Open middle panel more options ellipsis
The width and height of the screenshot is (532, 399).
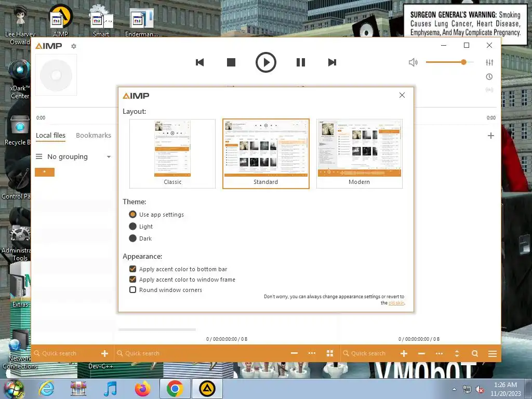(x=312, y=353)
